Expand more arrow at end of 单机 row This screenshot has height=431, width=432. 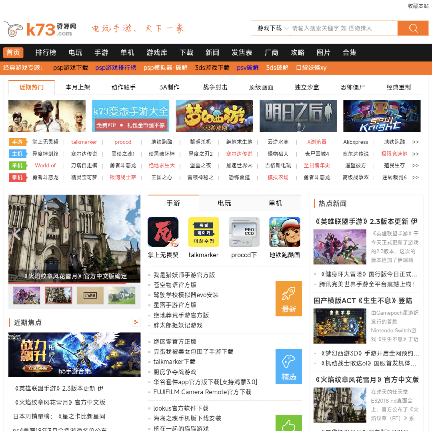tap(415, 165)
